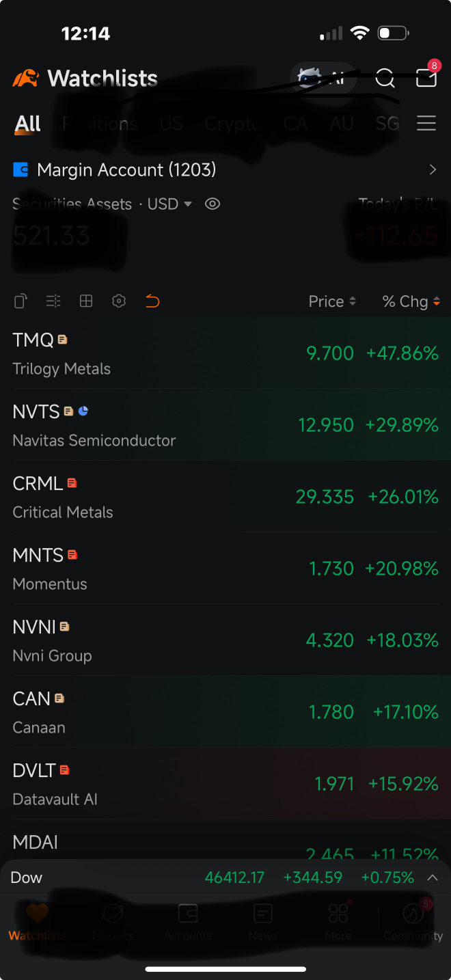Open Margin Account details arrow
This screenshot has width=451, height=980.
(x=432, y=169)
